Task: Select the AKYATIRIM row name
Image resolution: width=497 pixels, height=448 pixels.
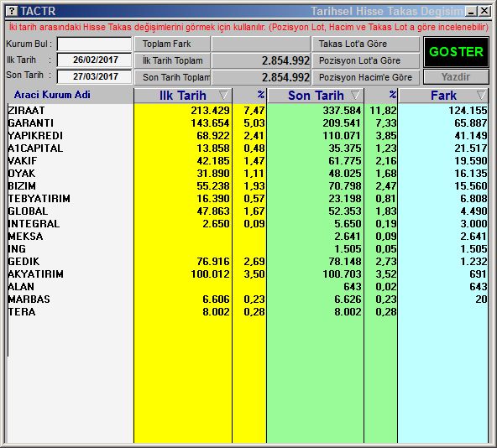Action: pyautogui.click(x=35, y=273)
